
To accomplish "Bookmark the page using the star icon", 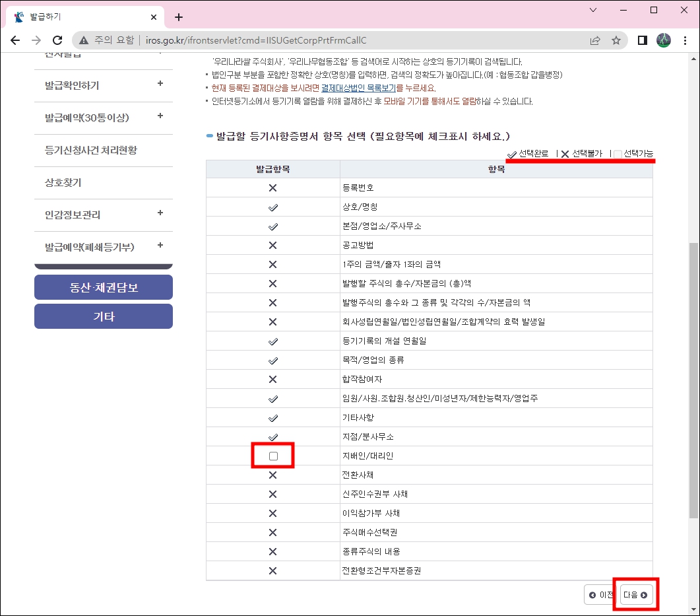I will tap(616, 40).
